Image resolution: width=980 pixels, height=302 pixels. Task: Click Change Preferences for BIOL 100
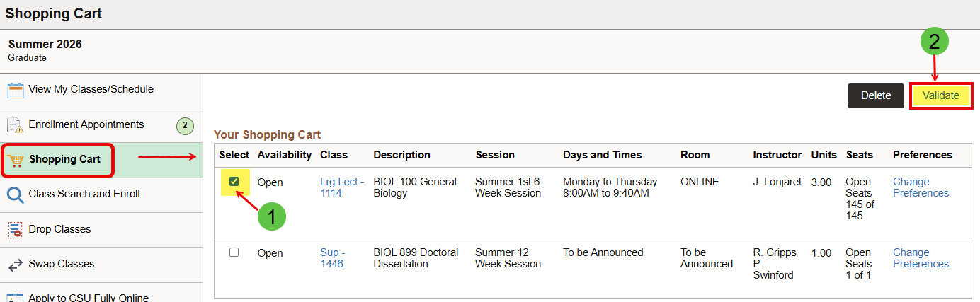921,187
